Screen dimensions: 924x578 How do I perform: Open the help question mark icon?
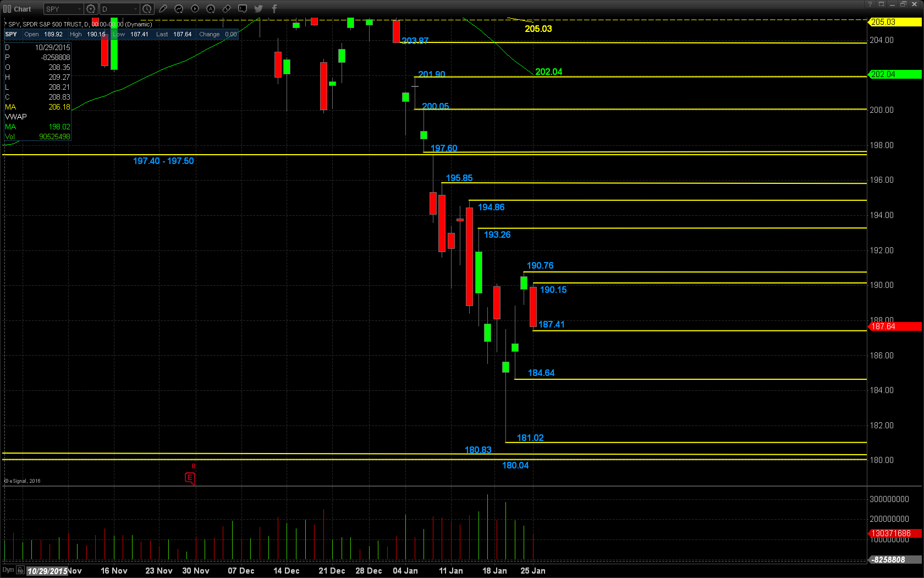point(870,4)
